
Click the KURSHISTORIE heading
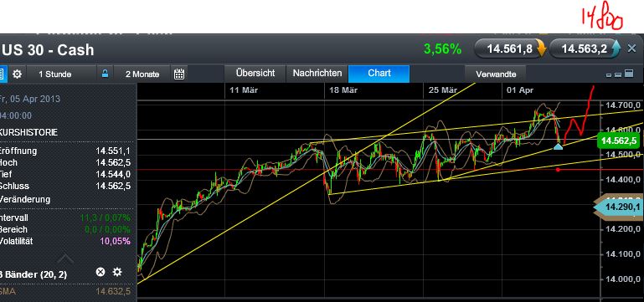pyautogui.click(x=28, y=132)
